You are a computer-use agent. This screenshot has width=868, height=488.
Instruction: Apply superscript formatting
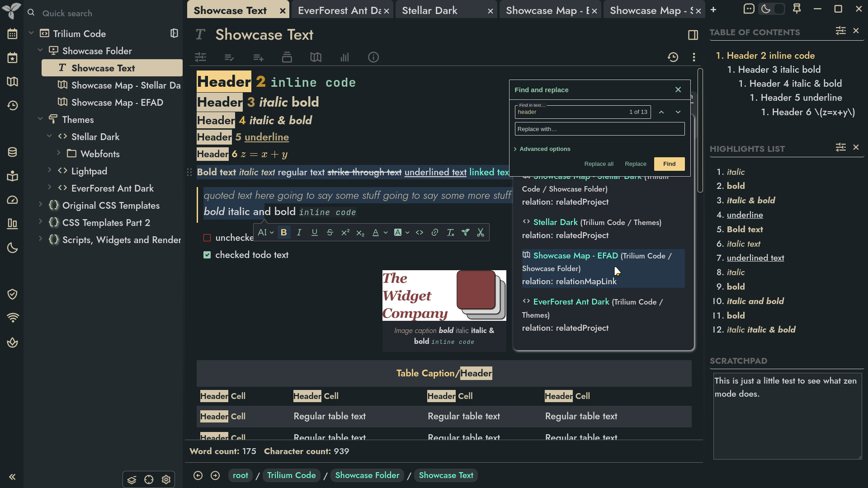pos(345,232)
